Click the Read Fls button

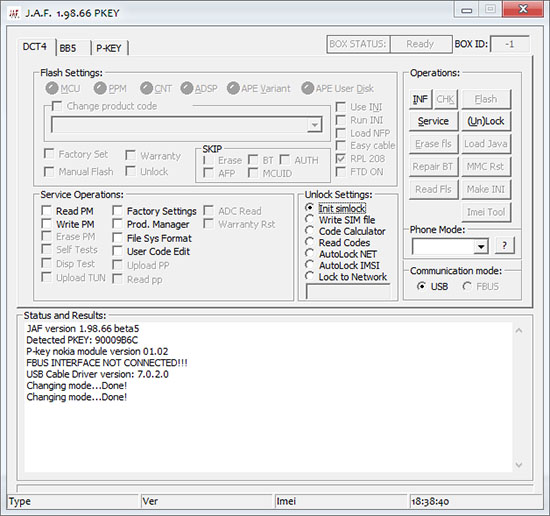pyautogui.click(x=433, y=189)
